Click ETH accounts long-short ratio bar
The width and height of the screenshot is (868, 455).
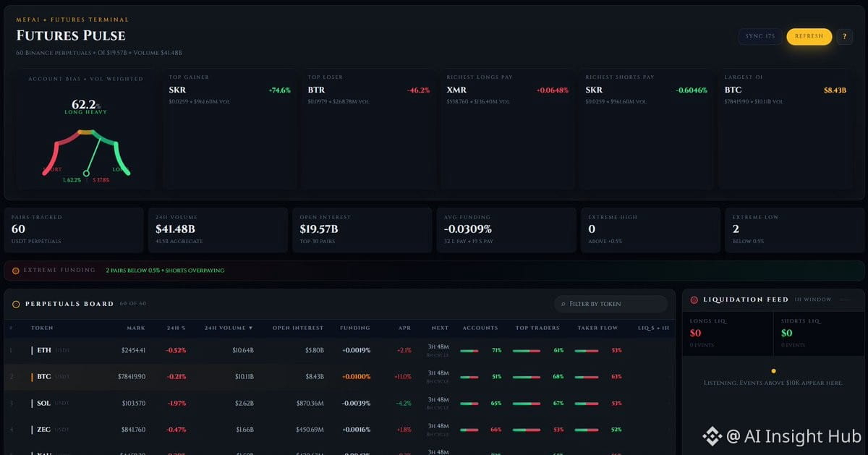point(470,351)
